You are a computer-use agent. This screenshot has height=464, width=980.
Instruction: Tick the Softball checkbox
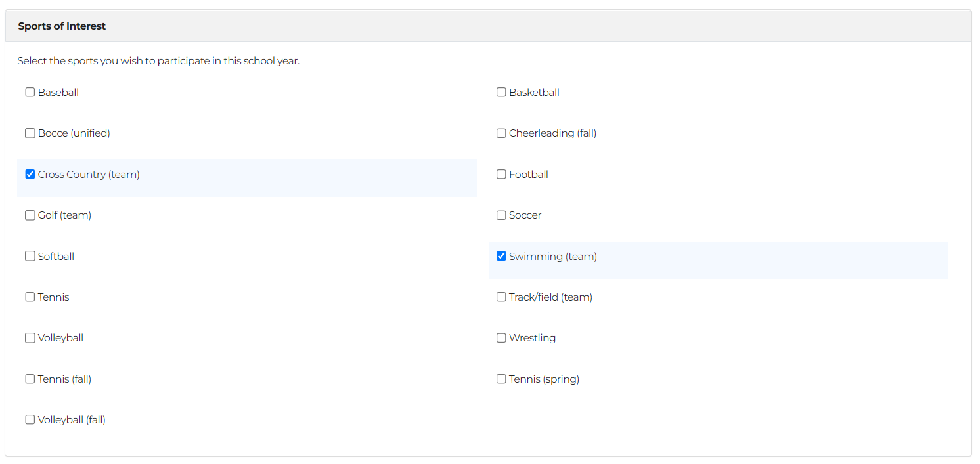30,257
